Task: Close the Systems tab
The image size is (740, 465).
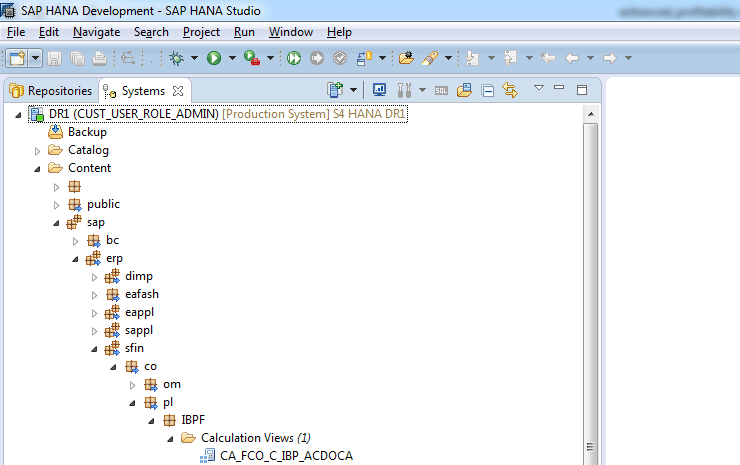Action: (x=178, y=91)
